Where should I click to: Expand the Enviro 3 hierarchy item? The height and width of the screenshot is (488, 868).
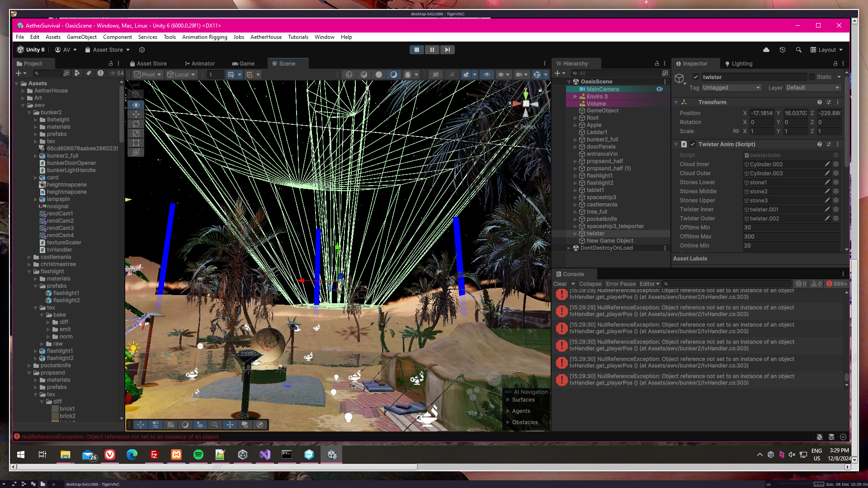click(x=575, y=96)
